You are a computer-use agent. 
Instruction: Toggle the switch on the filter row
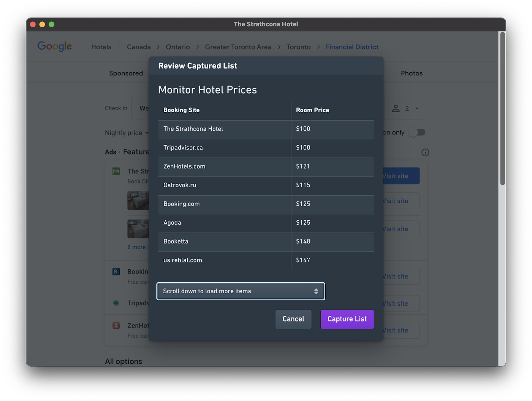(x=417, y=132)
